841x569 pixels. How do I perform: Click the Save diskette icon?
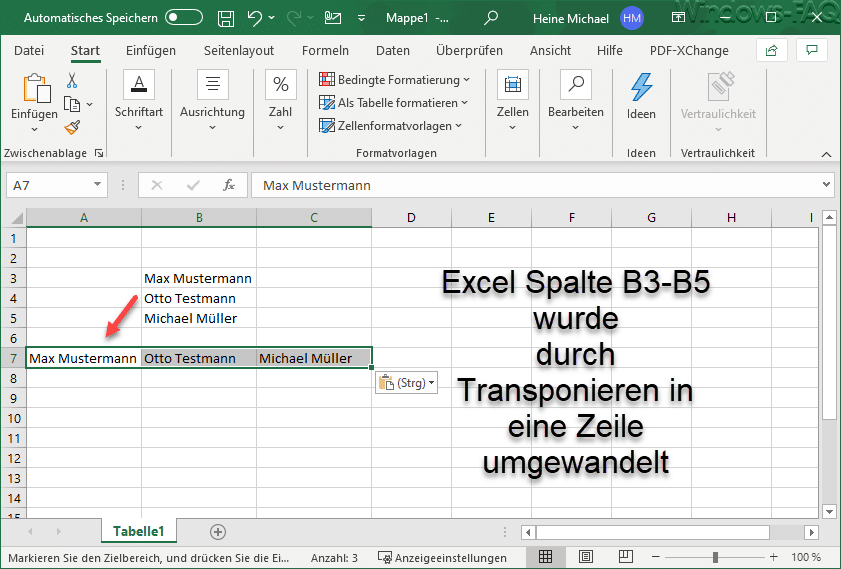[x=226, y=18]
